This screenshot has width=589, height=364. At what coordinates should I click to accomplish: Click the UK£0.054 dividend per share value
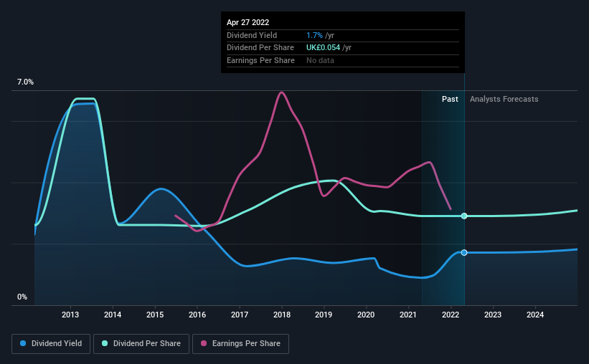coord(323,48)
